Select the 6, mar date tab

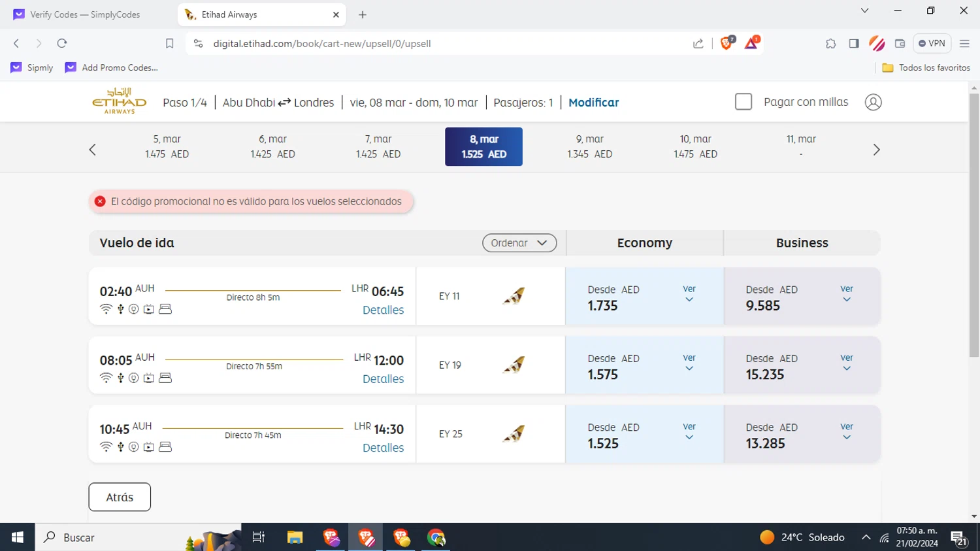pyautogui.click(x=273, y=146)
